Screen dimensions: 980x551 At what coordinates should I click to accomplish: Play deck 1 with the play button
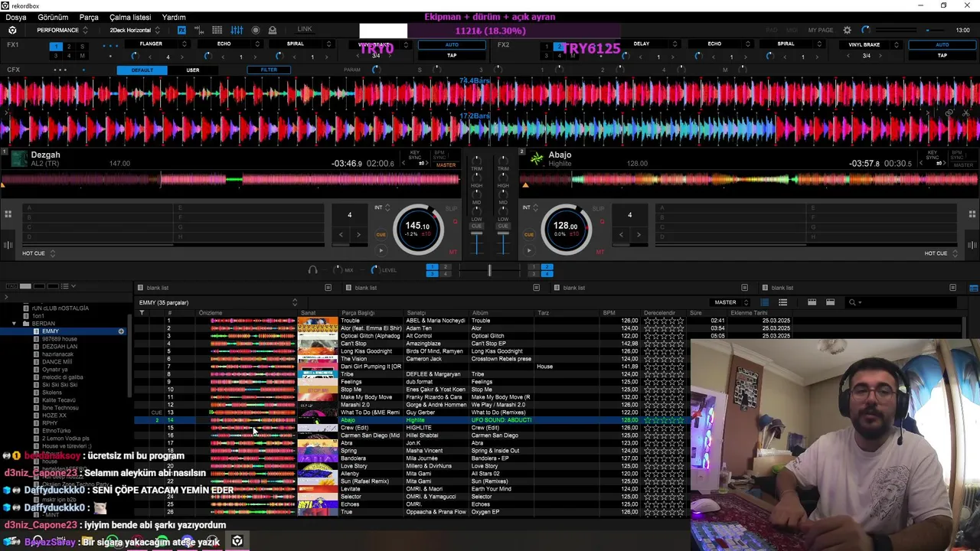coord(381,250)
